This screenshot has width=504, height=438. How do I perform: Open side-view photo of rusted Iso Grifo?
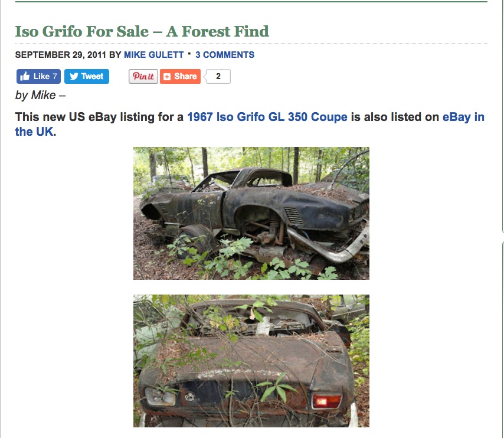[x=251, y=213]
